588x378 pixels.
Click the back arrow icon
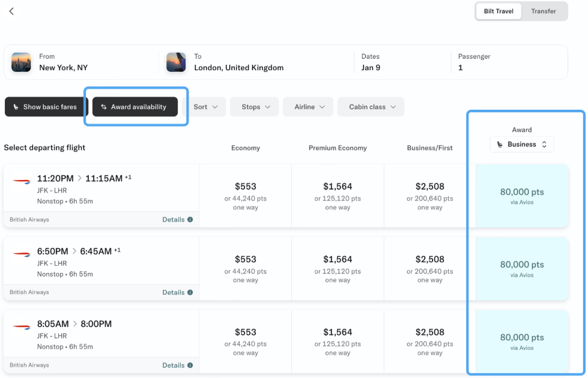click(11, 11)
